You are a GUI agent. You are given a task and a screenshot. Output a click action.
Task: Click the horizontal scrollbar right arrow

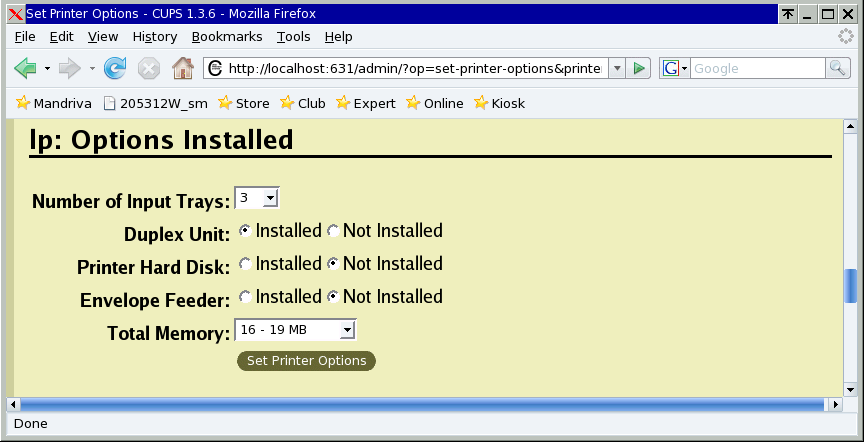[x=836, y=405]
